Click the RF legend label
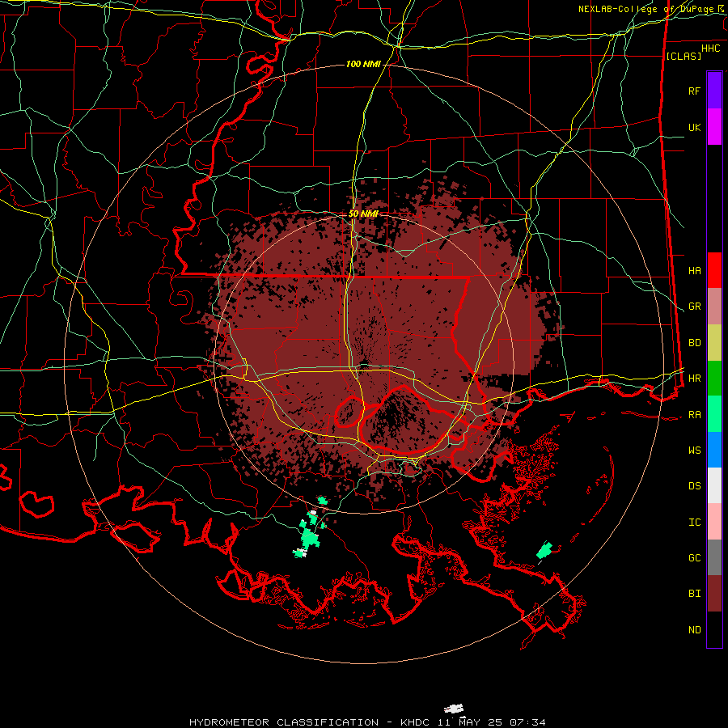Image resolution: width=728 pixels, height=728 pixels. [694, 91]
